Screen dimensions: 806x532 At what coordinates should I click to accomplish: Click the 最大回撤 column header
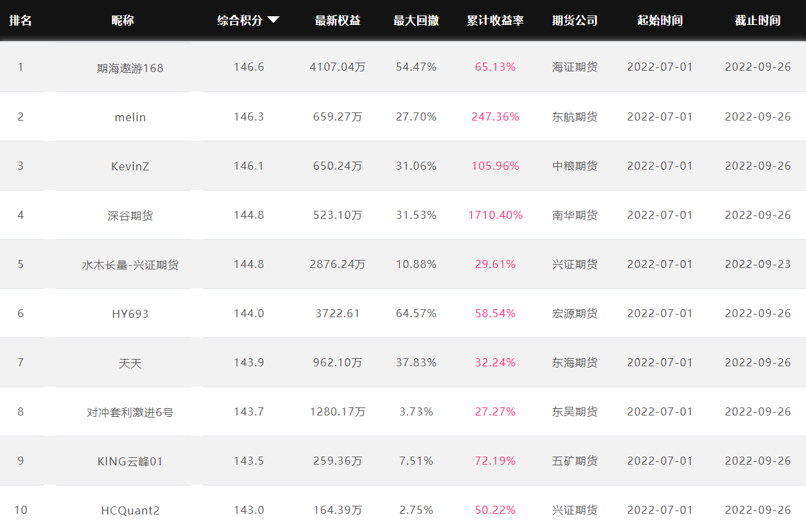(416, 20)
